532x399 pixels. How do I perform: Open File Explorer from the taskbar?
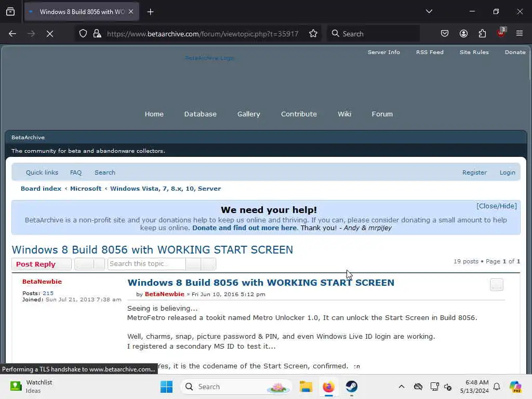pos(305,387)
